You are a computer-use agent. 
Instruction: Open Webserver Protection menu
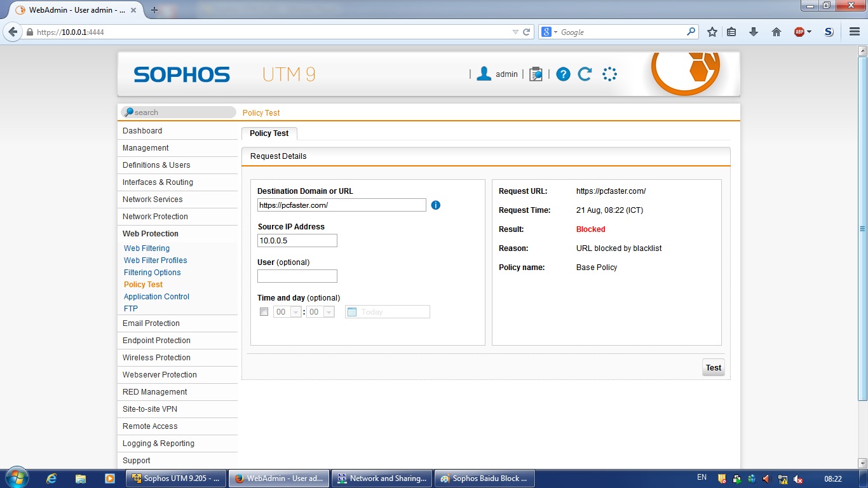point(177,375)
